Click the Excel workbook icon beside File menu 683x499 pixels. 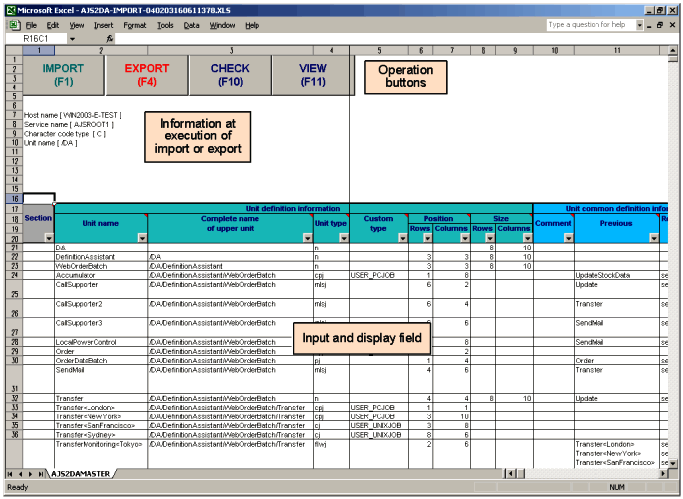tap(10, 24)
